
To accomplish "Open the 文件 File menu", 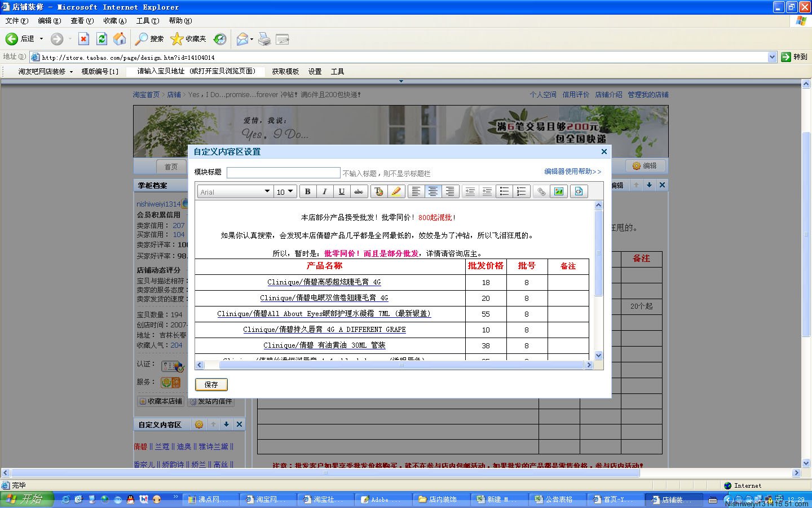I will (x=17, y=21).
